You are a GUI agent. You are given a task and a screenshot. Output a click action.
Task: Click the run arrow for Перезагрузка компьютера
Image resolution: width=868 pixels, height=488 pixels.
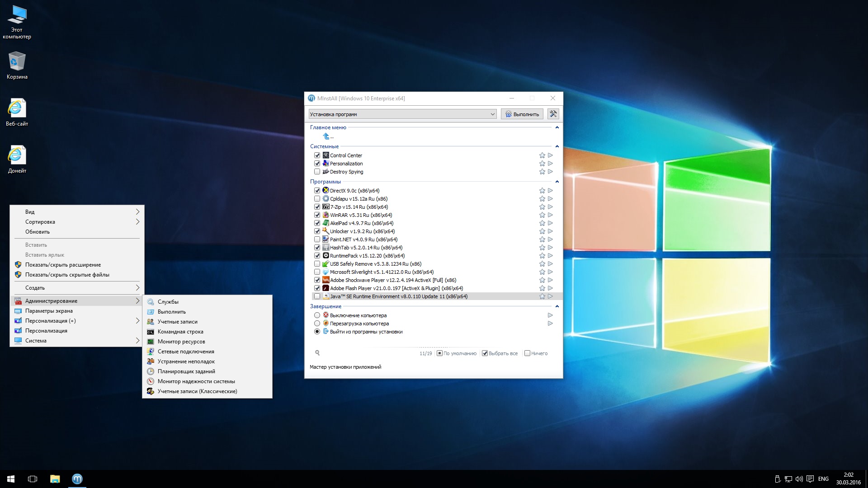[x=550, y=324]
